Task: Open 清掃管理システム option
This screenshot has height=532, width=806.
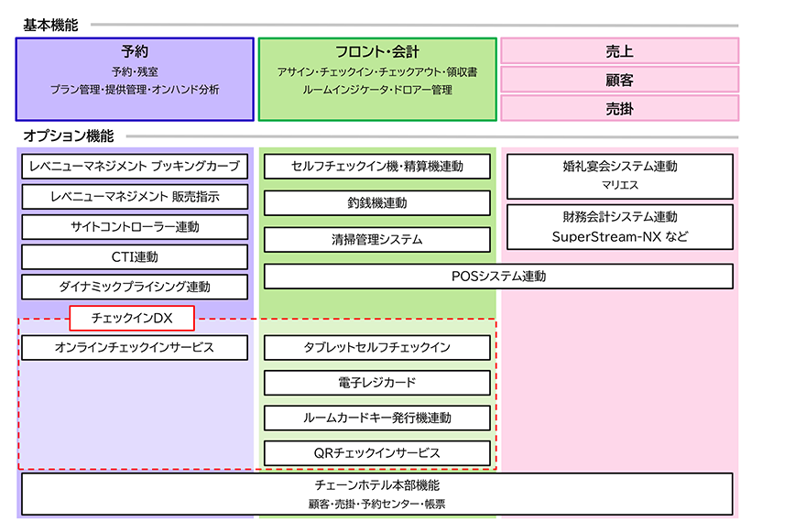Action: pyautogui.click(x=376, y=239)
